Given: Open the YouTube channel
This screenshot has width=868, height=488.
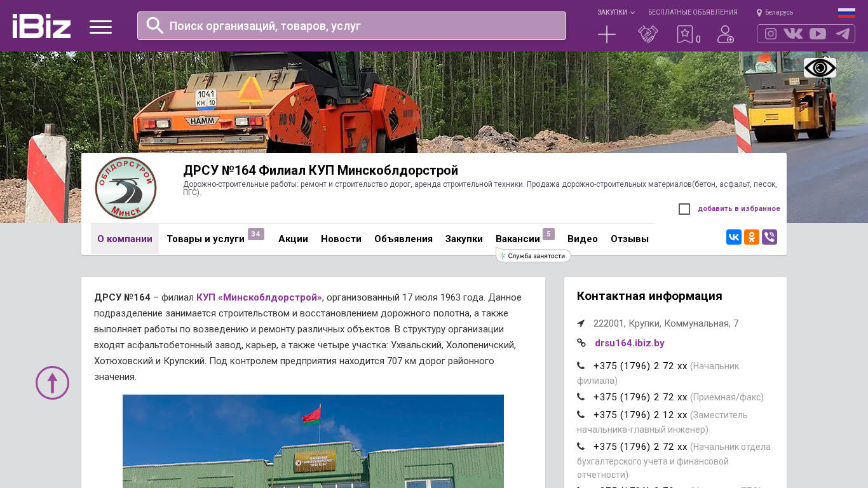Looking at the screenshot, I should coord(818,34).
